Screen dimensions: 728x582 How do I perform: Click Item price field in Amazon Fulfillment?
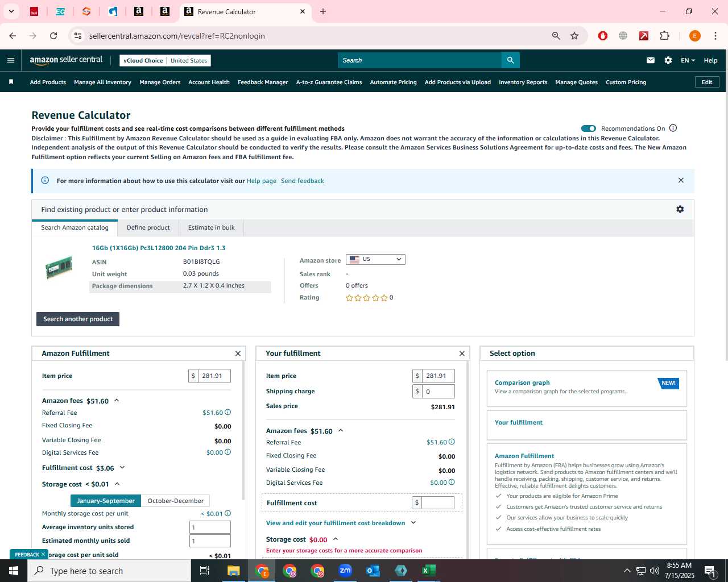coord(214,376)
